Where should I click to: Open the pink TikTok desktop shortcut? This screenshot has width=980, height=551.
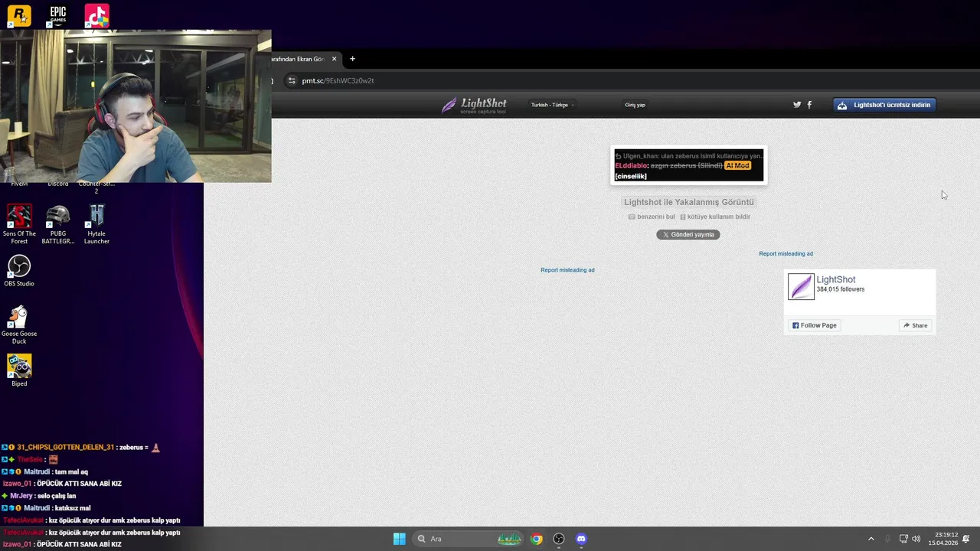[96, 15]
